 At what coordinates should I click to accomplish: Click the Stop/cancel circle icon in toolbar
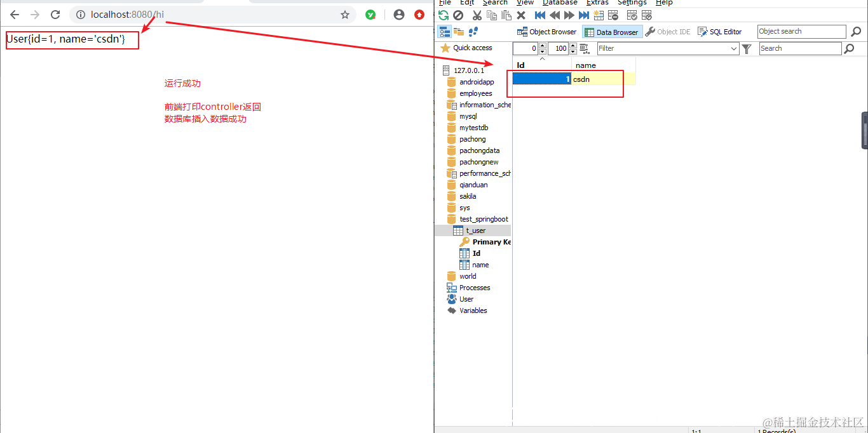(458, 15)
